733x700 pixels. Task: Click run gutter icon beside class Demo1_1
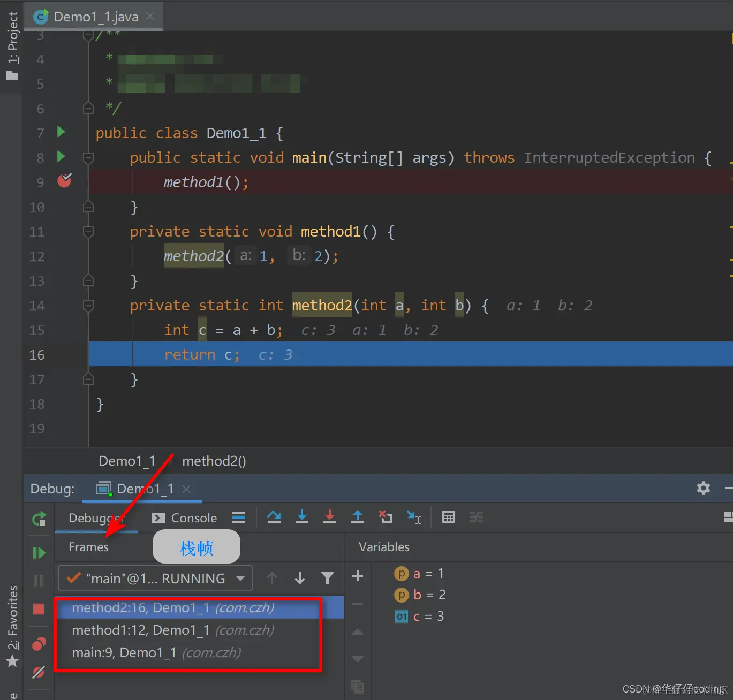(61, 132)
